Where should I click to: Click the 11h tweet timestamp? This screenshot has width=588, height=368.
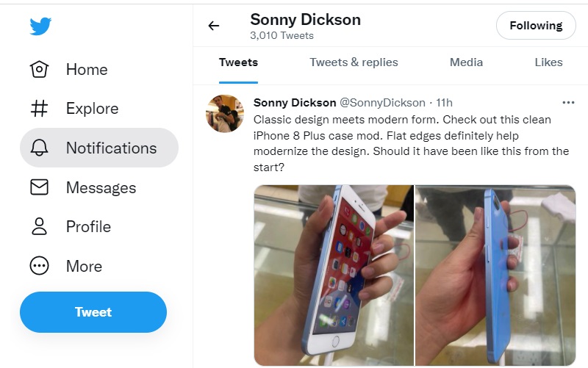click(x=445, y=103)
